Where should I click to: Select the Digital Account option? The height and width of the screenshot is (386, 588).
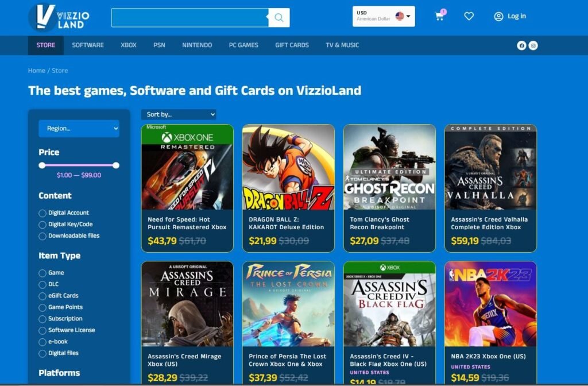coord(42,213)
